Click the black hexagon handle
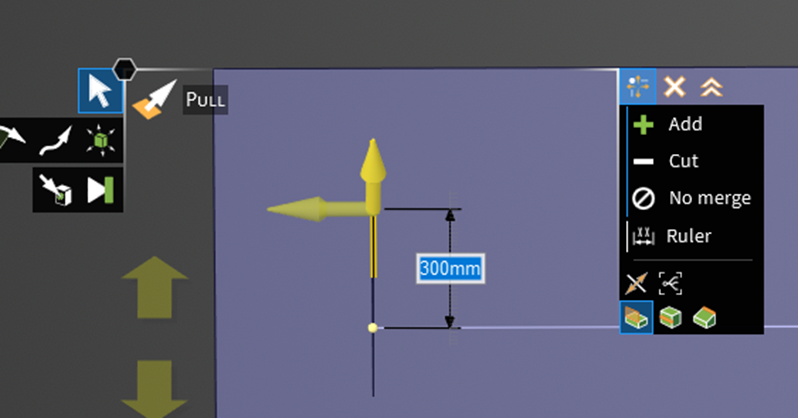798x418 pixels. point(124,69)
